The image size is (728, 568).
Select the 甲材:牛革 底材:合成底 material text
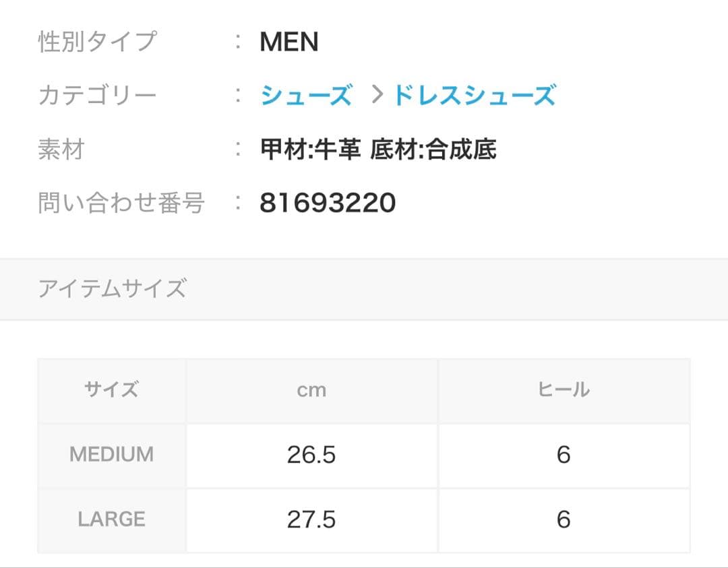tap(379, 150)
